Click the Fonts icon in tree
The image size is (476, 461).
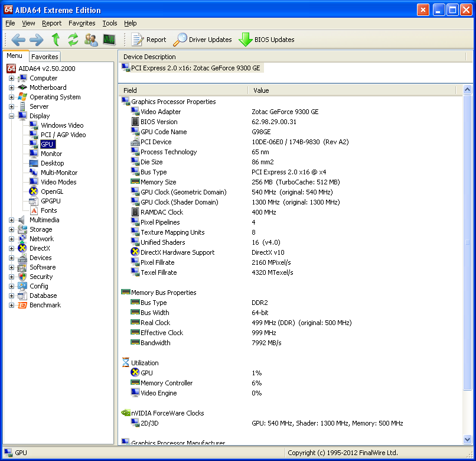[x=34, y=210]
